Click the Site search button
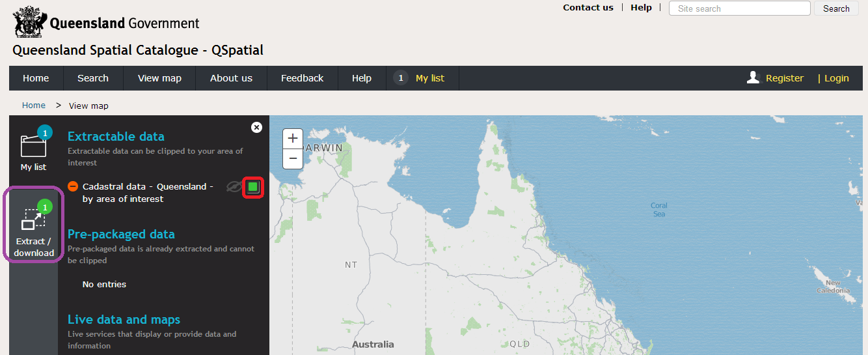Viewport: 868px width, 355px height. coord(836,8)
